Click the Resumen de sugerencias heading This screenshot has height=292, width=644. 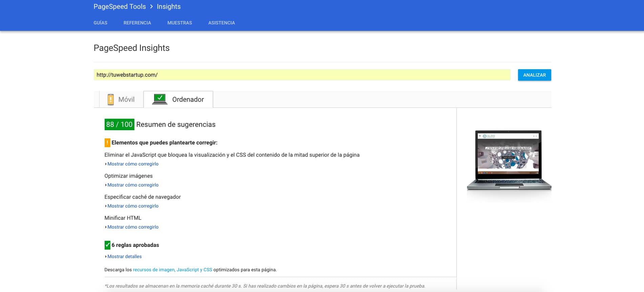[176, 124]
